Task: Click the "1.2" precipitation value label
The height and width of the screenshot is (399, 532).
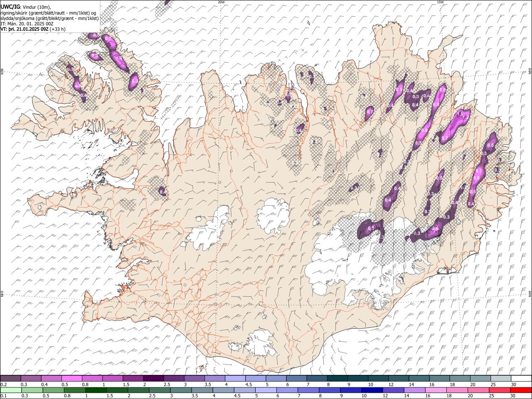Action: [465, 118]
